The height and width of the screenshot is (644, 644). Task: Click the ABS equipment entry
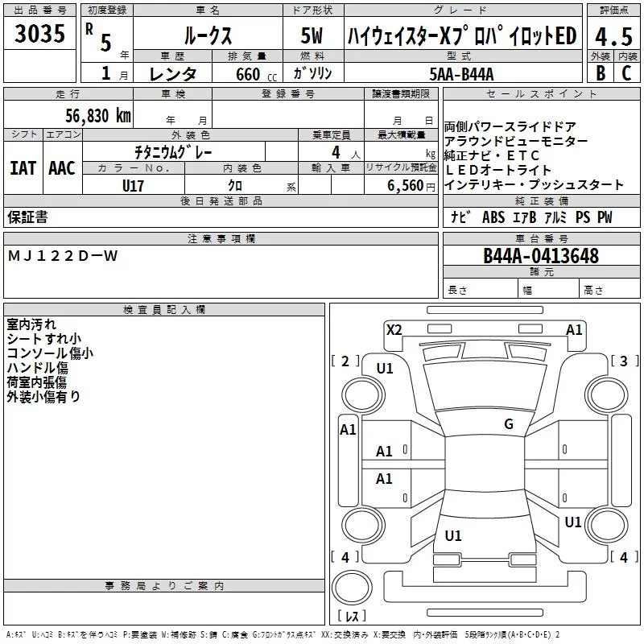click(493, 217)
